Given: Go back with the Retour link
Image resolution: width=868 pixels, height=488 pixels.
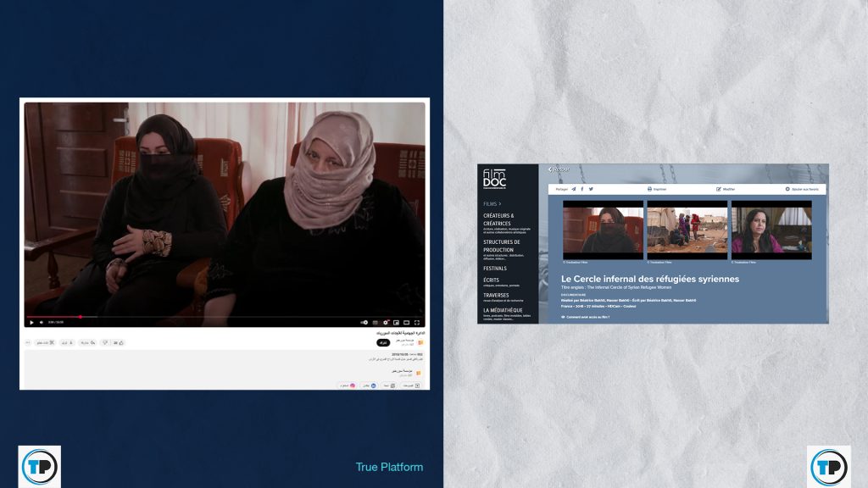Looking at the screenshot, I should 559,169.
